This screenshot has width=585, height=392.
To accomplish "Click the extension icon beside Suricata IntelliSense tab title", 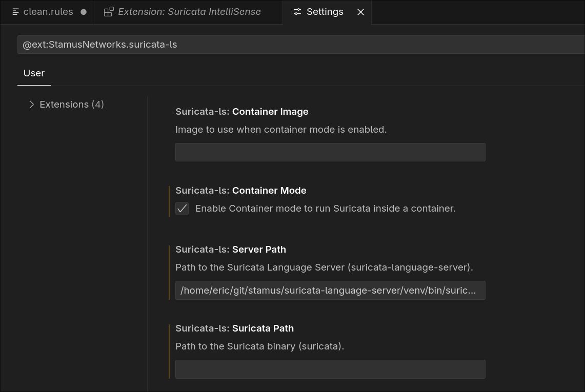I will tap(108, 11).
